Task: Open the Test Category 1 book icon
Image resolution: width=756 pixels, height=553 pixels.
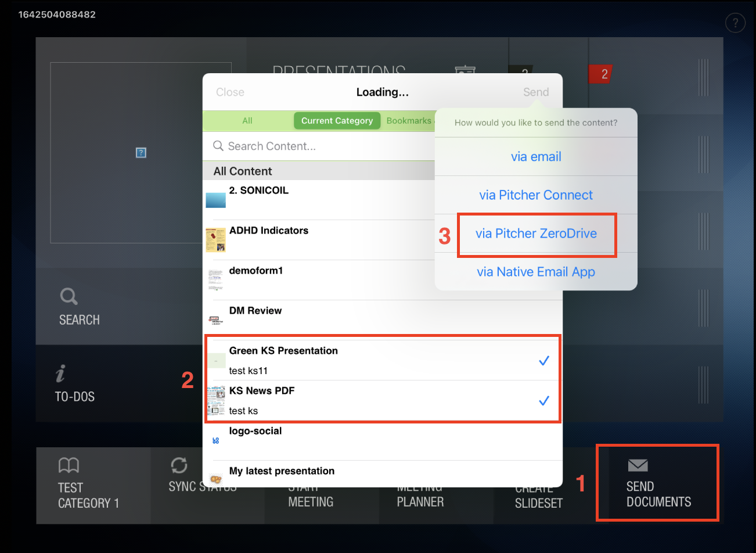Action: [69, 465]
